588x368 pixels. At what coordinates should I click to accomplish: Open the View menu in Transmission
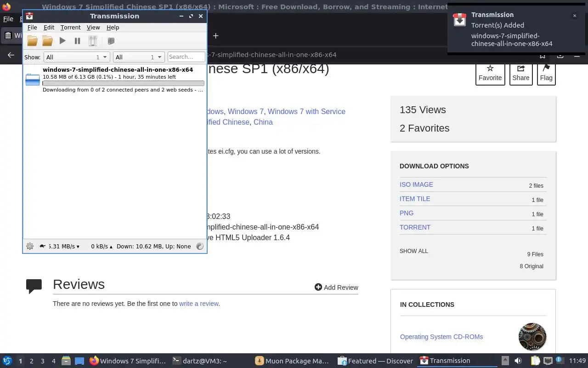click(93, 28)
